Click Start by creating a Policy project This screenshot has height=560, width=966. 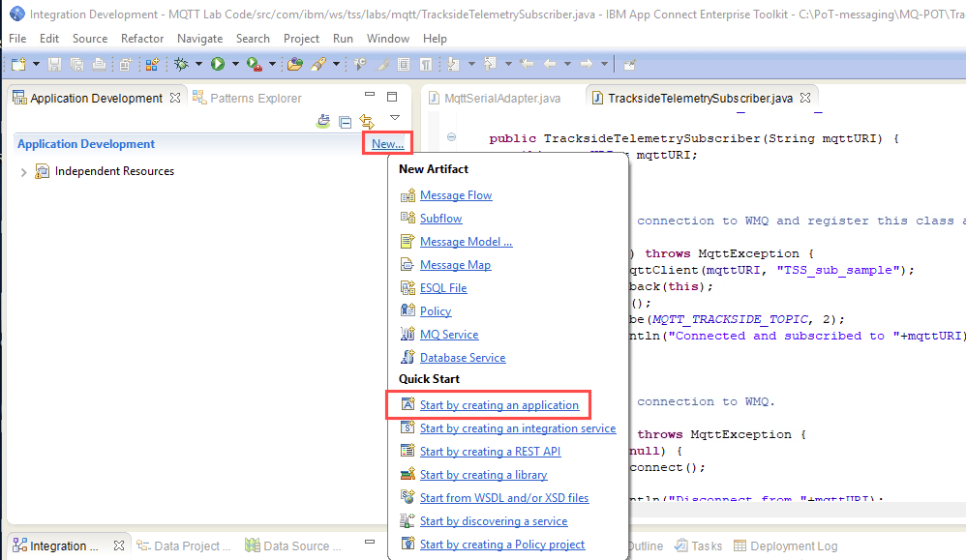[x=502, y=545]
